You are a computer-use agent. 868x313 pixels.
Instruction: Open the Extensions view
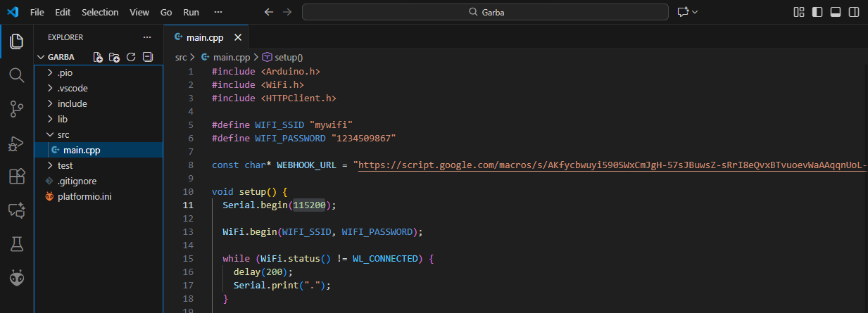16,176
